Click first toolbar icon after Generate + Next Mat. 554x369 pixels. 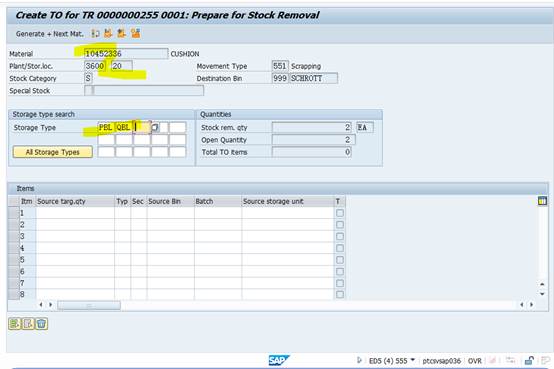[95, 34]
